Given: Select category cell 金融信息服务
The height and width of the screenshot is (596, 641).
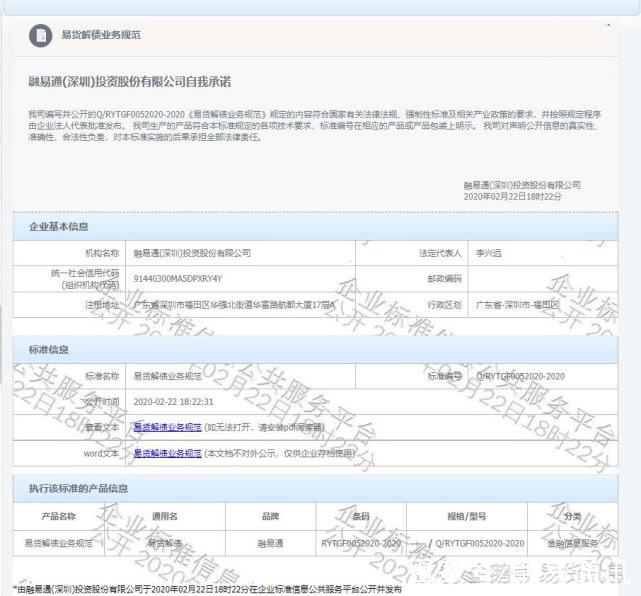Looking at the screenshot, I should click(x=573, y=543).
